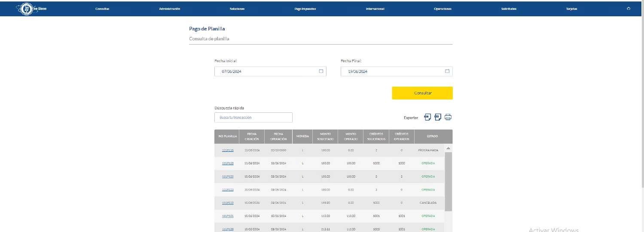
Task: Click the first export file icon beside Exportar
Action: pos(427,117)
